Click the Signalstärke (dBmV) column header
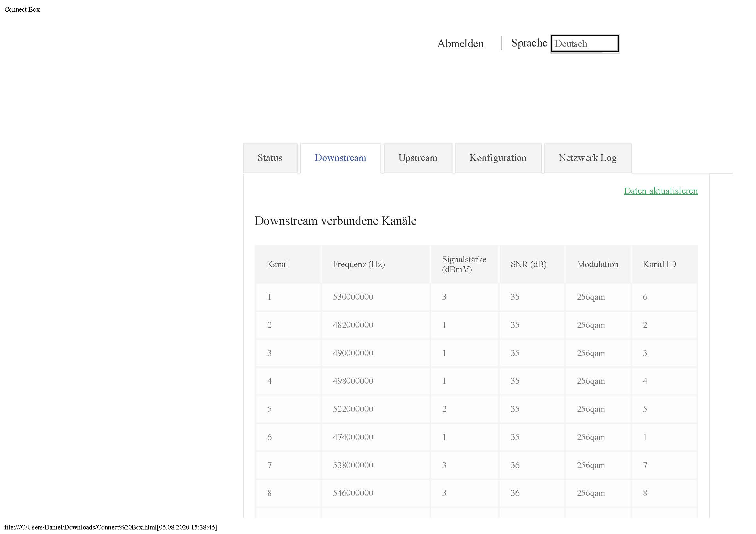Viewport: 756px width, 534px height. click(x=463, y=264)
